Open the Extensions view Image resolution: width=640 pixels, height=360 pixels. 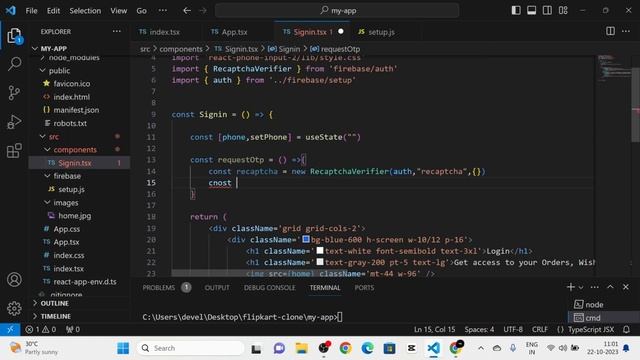(x=14, y=151)
